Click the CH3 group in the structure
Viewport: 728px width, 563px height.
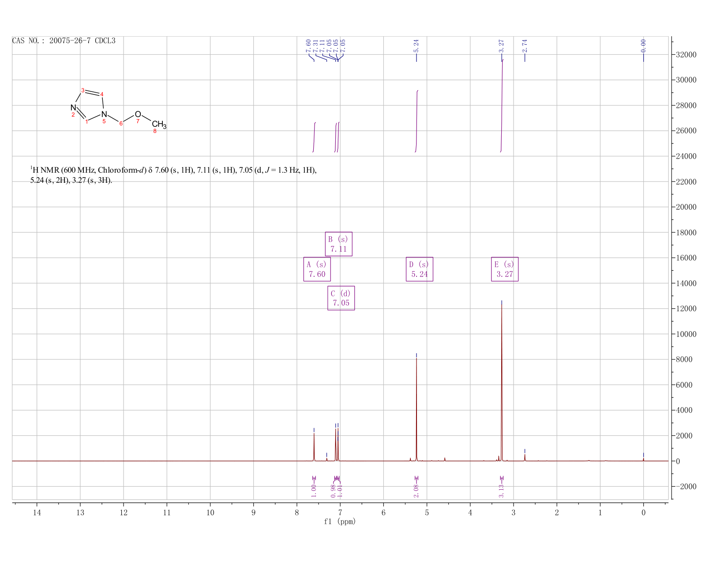coord(159,125)
